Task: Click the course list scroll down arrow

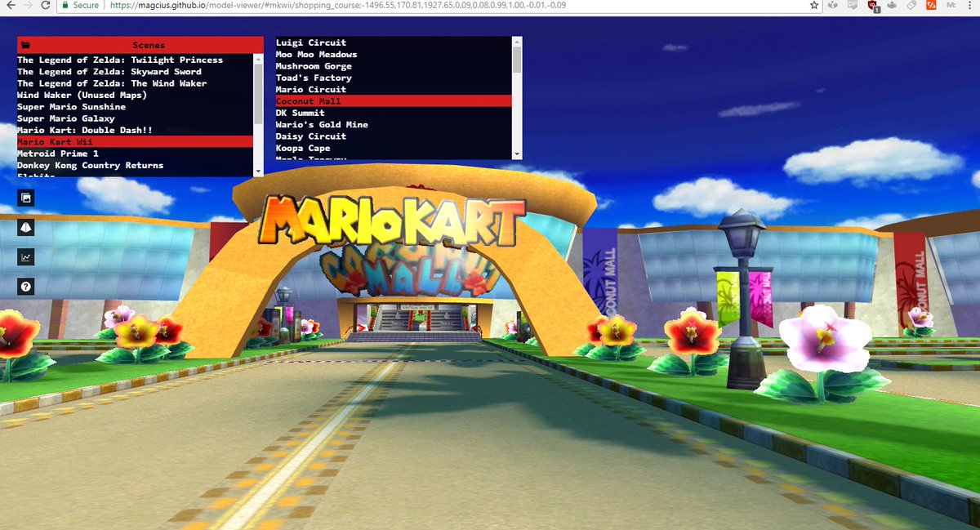Action: click(x=516, y=154)
